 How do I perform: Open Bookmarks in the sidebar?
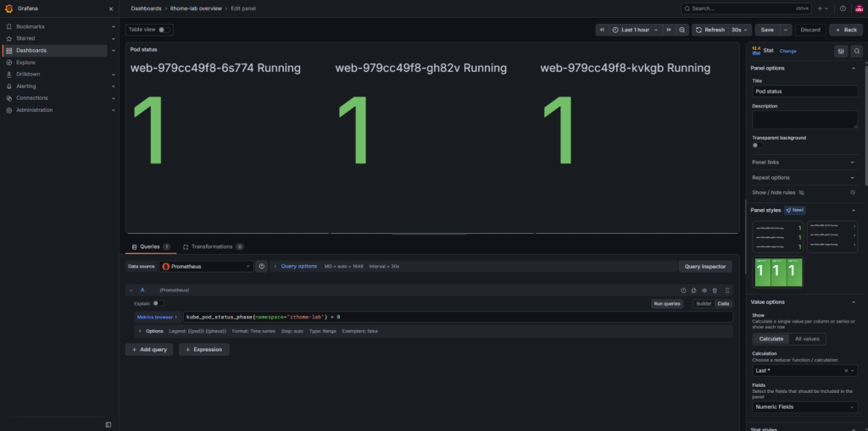click(x=31, y=26)
